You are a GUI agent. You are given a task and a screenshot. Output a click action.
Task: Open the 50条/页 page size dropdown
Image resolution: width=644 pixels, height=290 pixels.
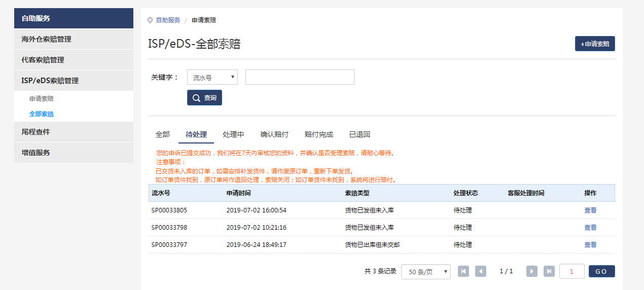coord(426,271)
